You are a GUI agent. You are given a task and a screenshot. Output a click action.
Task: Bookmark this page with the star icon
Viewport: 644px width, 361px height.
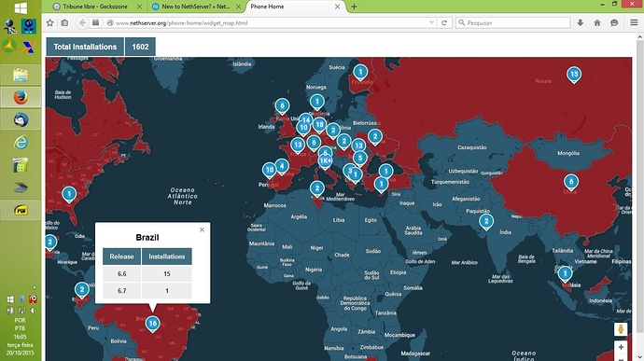(x=50, y=23)
